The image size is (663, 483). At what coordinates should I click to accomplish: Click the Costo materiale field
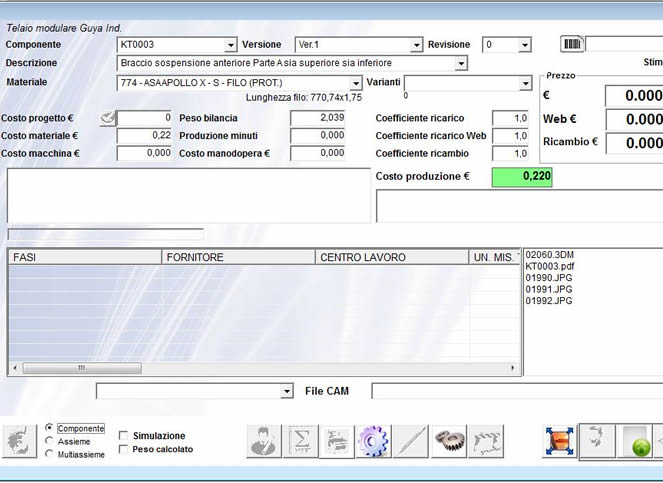click(x=144, y=136)
